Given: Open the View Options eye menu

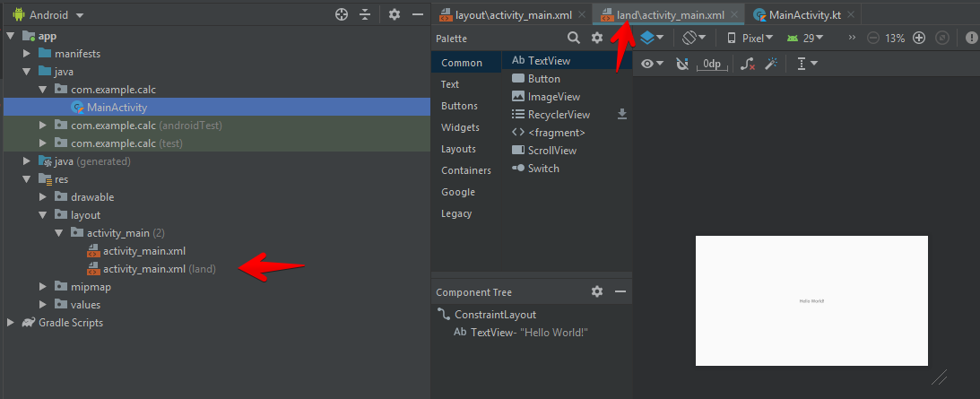Looking at the screenshot, I should pyautogui.click(x=653, y=65).
